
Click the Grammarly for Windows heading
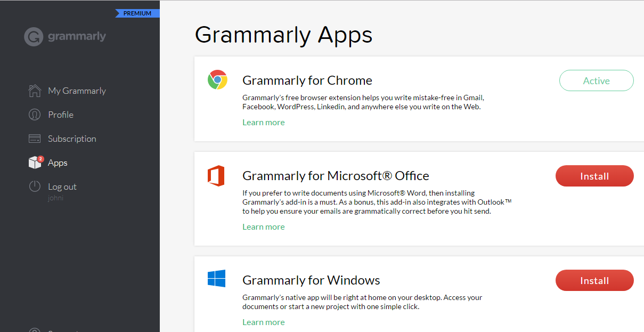311,280
